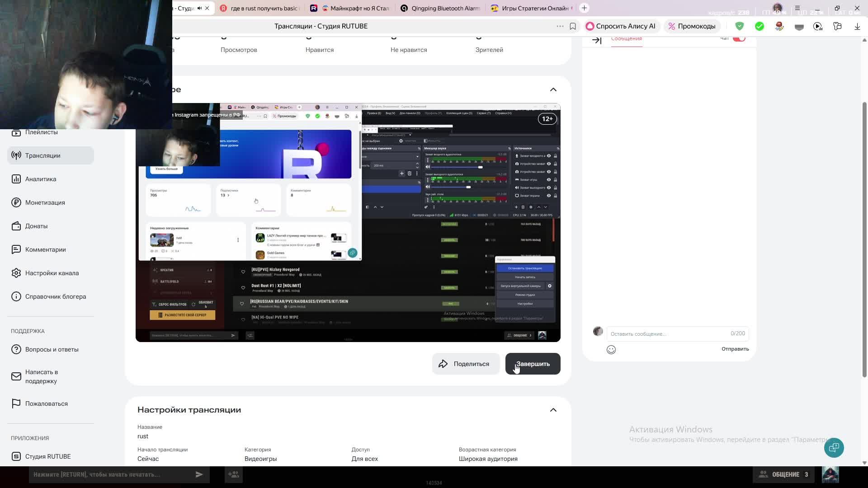
Task: Switch to the Игры Стратегии Онлайн tab
Action: coord(531,8)
